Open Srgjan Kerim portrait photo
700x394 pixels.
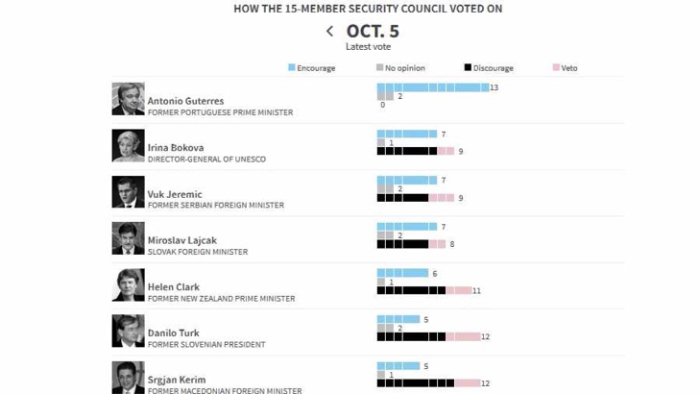pyautogui.click(x=128, y=377)
